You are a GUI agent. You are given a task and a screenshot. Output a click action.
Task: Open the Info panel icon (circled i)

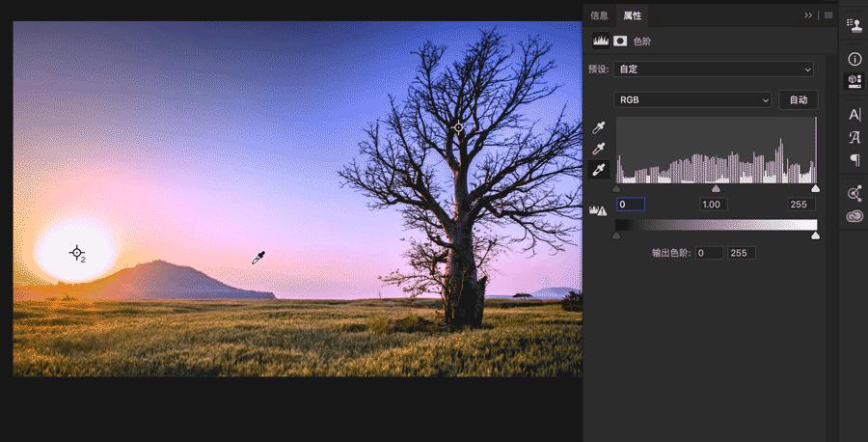click(854, 59)
